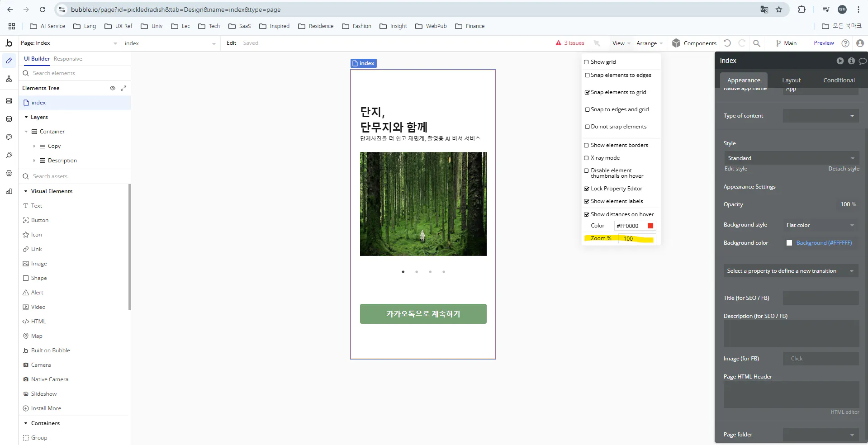This screenshot has width=868, height=445.
Task: Uncheck Show element labels
Action: [x=587, y=201]
